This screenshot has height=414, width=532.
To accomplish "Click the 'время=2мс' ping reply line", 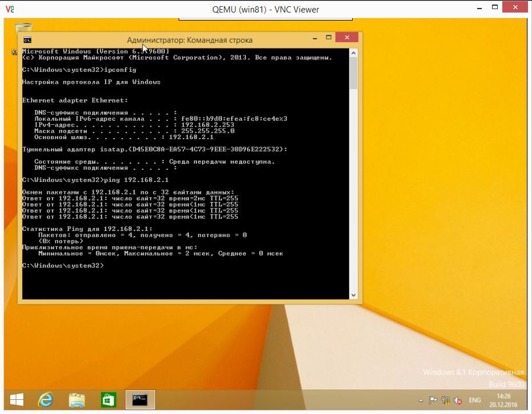I will point(130,198).
